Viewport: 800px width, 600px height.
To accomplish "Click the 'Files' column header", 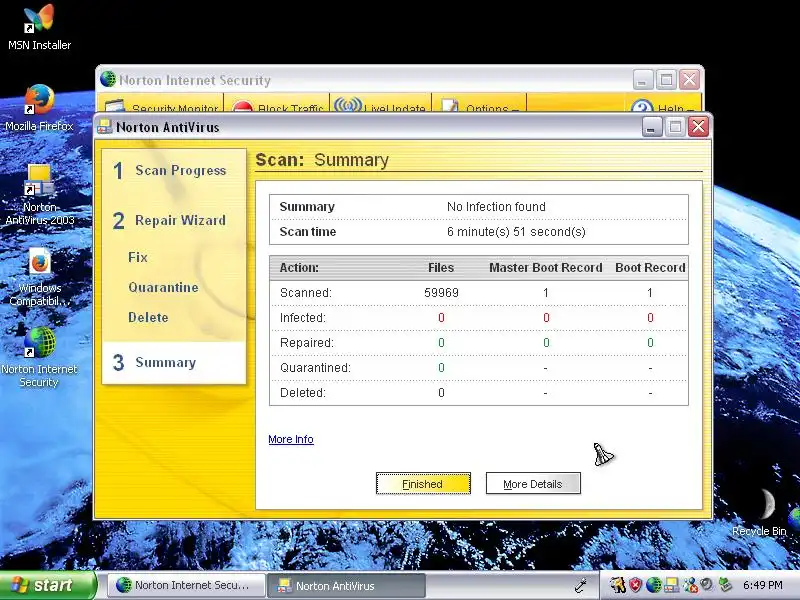I will (x=441, y=267).
